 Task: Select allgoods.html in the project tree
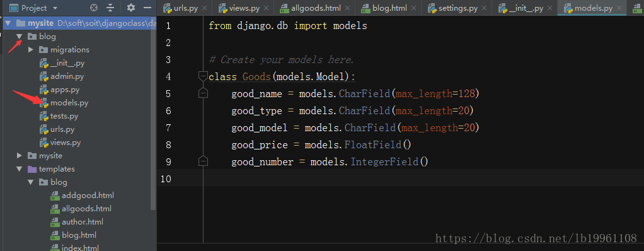[87, 209]
